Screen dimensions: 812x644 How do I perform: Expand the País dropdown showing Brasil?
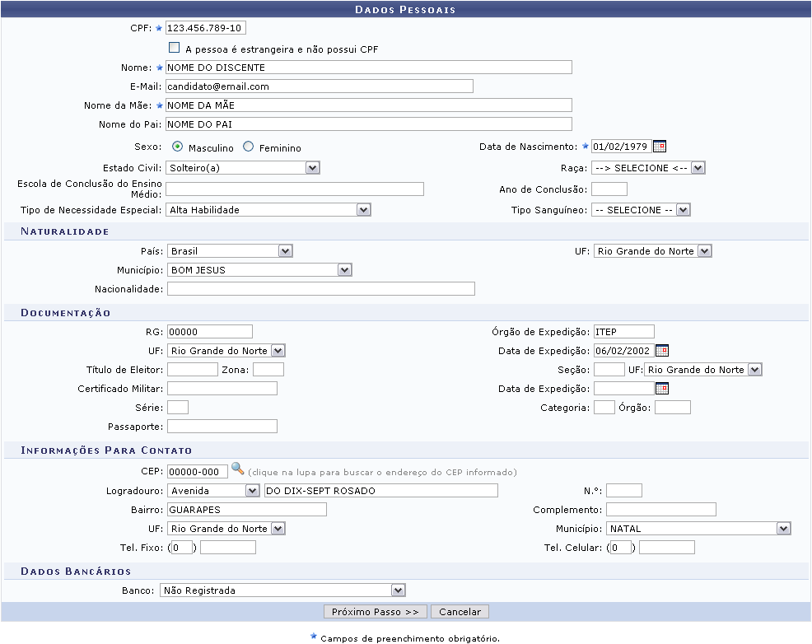[230, 251]
